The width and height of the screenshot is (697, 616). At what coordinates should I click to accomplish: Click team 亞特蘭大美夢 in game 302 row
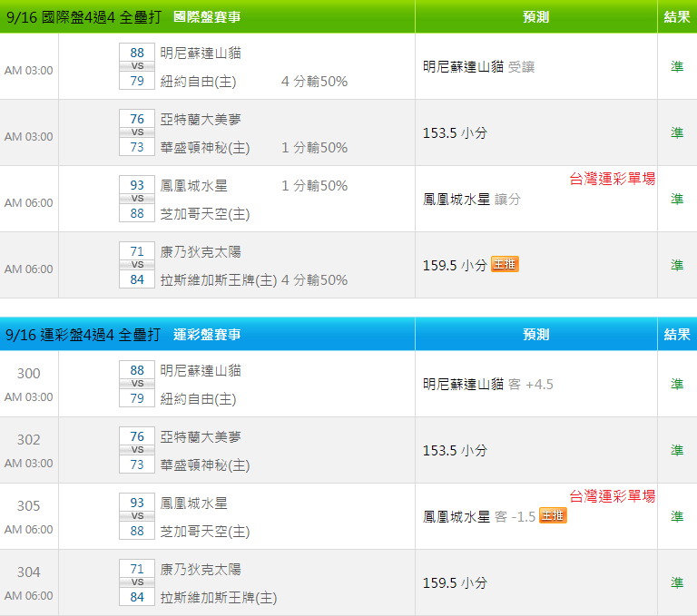point(201,437)
